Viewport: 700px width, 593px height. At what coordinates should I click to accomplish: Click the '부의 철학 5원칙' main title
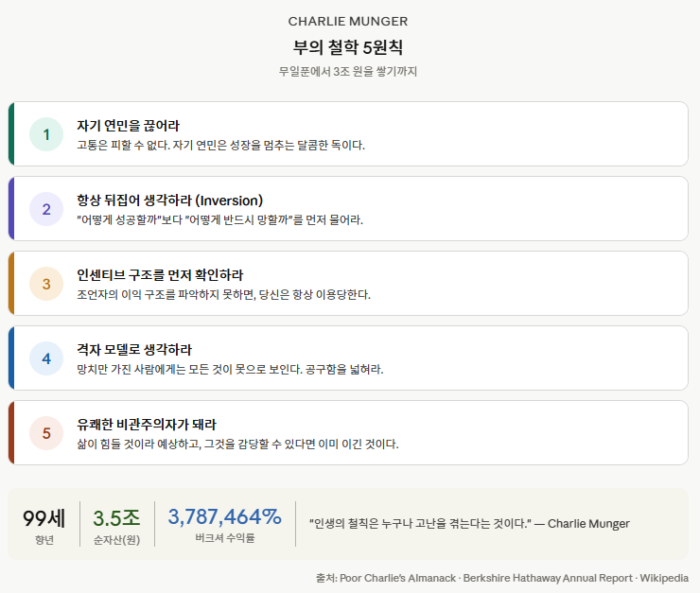tap(348, 47)
